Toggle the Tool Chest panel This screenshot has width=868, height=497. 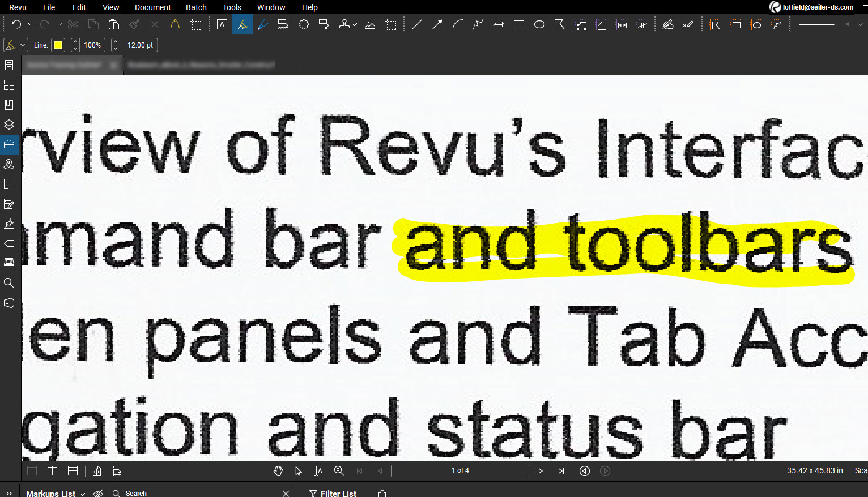point(9,144)
